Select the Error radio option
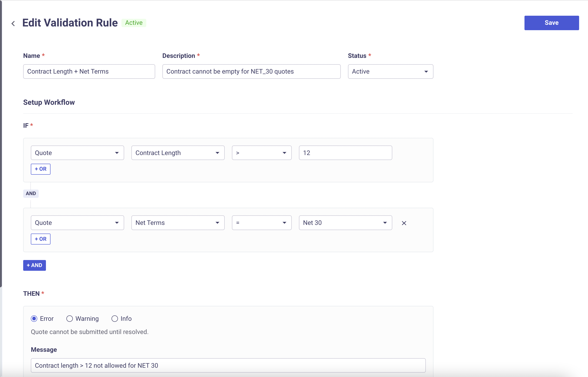 34,319
